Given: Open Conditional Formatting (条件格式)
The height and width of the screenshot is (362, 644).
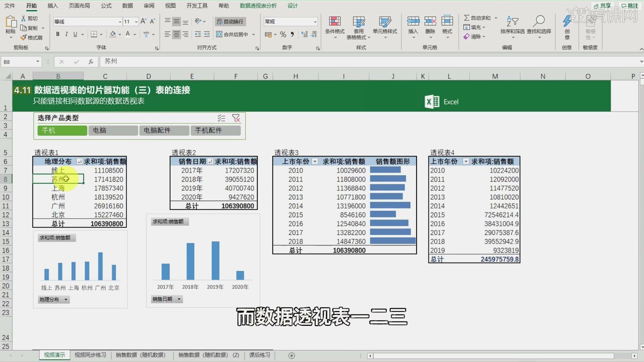Looking at the screenshot, I should coord(335,27).
